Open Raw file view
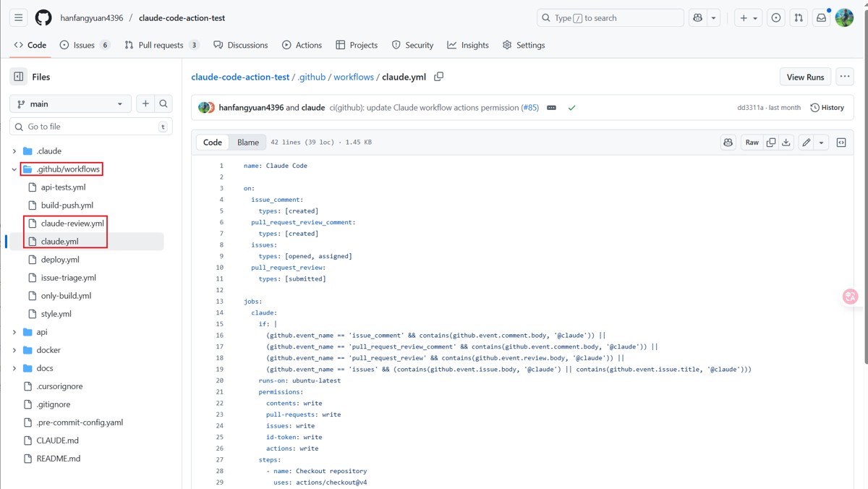 point(752,143)
